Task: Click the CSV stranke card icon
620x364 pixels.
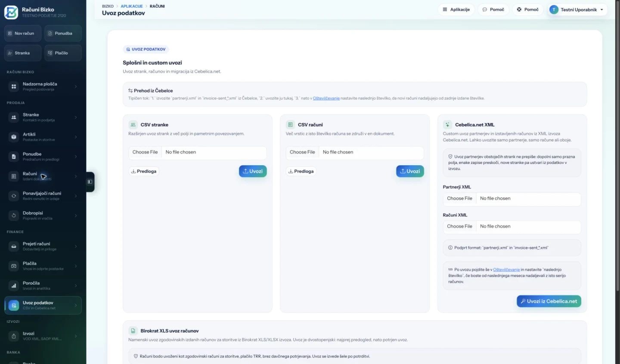Action: [x=133, y=125]
